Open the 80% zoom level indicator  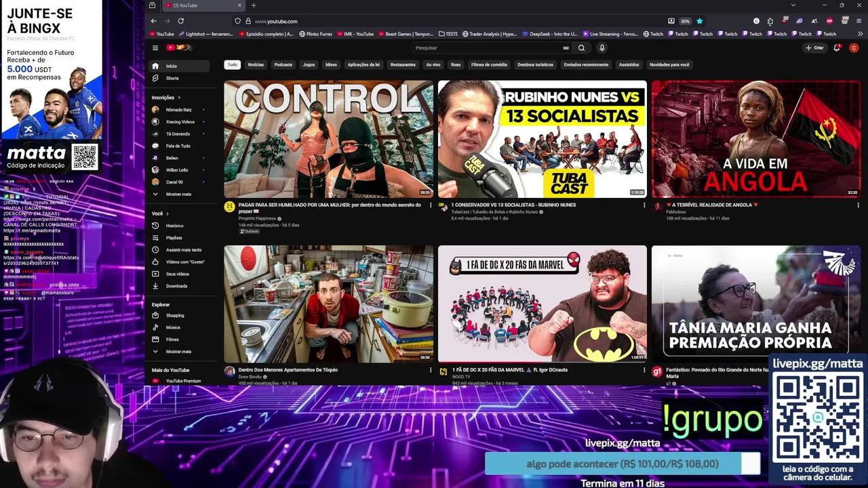[x=686, y=21]
